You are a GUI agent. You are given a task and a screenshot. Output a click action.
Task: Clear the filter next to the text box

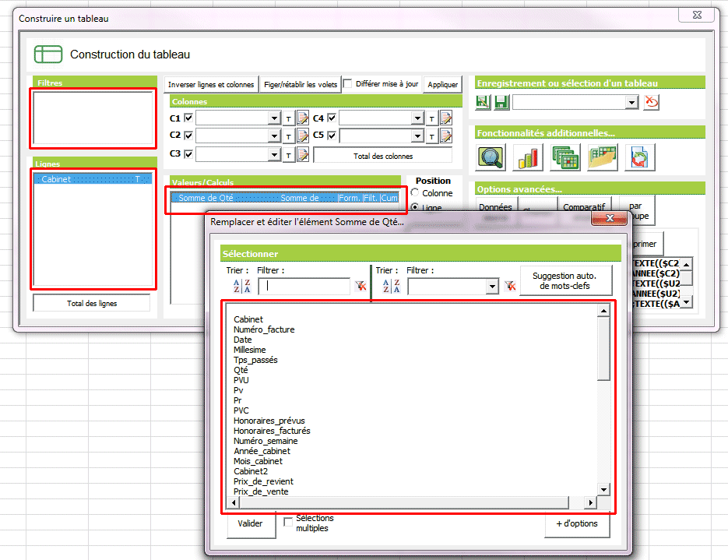pos(360,286)
